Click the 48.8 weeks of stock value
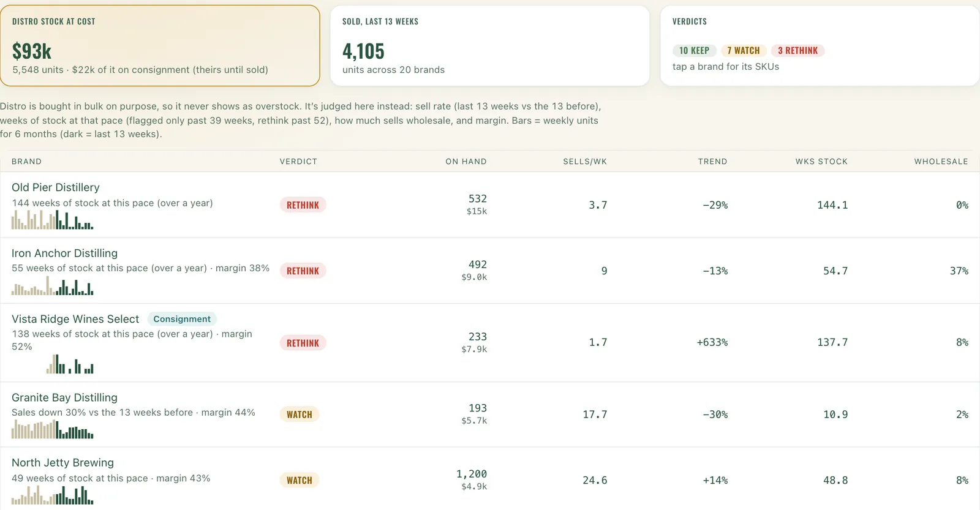The image size is (980, 510). point(835,480)
